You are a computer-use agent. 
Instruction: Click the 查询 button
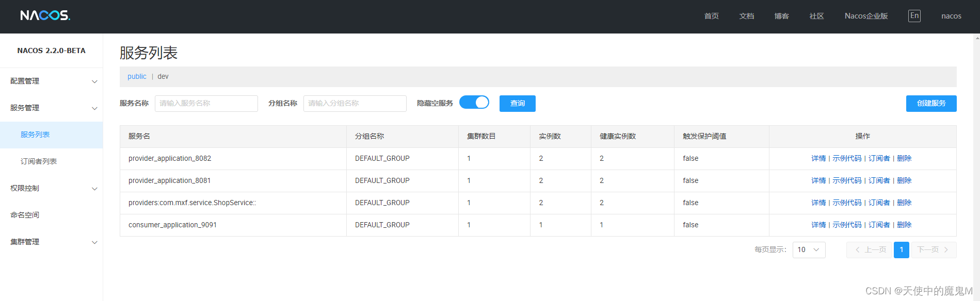point(518,104)
